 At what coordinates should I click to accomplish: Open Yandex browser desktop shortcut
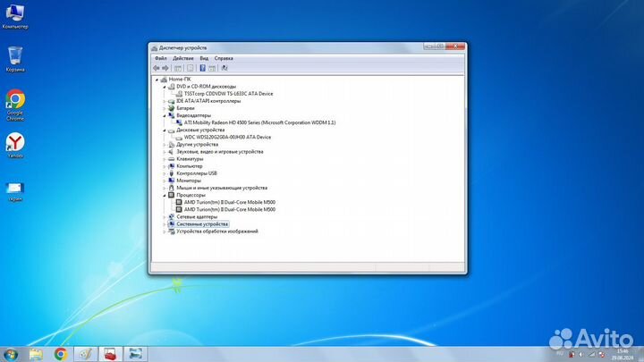pos(15,146)
